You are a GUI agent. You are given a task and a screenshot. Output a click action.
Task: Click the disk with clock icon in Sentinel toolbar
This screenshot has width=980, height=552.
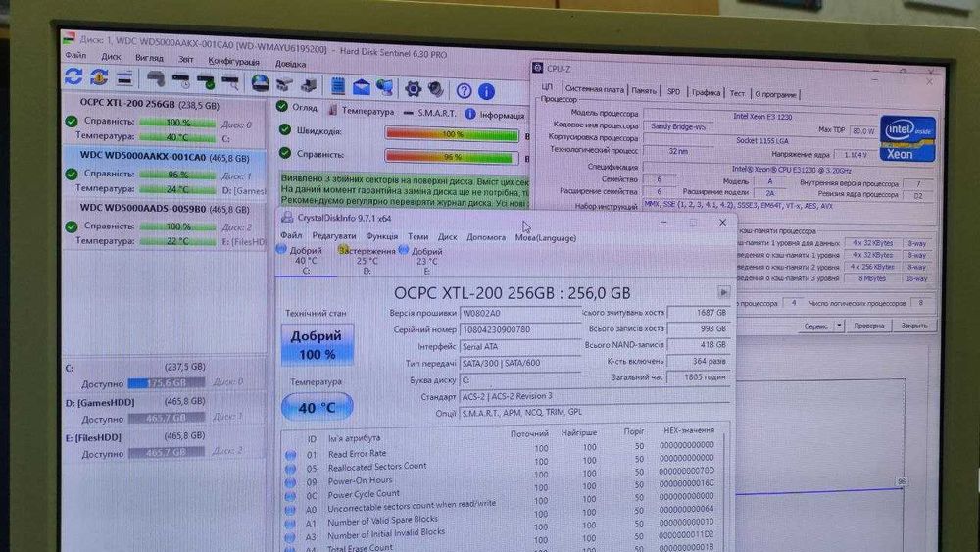click(x=181, y=80)
